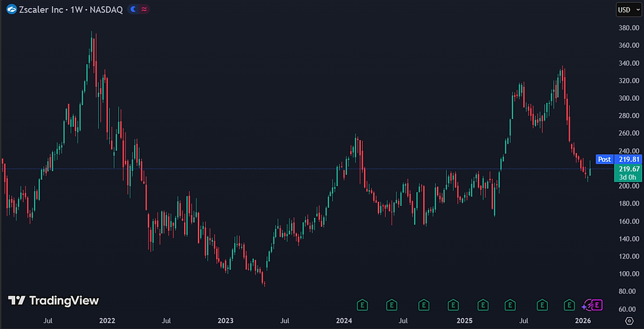Click the 2024 label on the time axis

344,320
